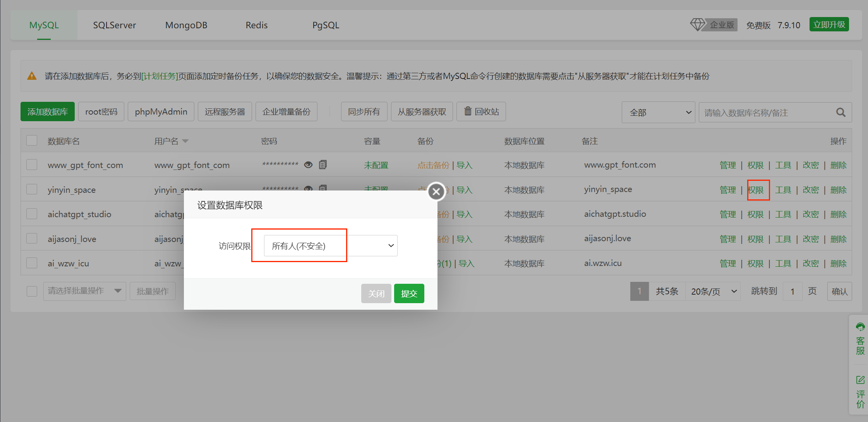Reveal password for www_gpt_font_com with eye icon
The image size is (868, 422).
308,165
